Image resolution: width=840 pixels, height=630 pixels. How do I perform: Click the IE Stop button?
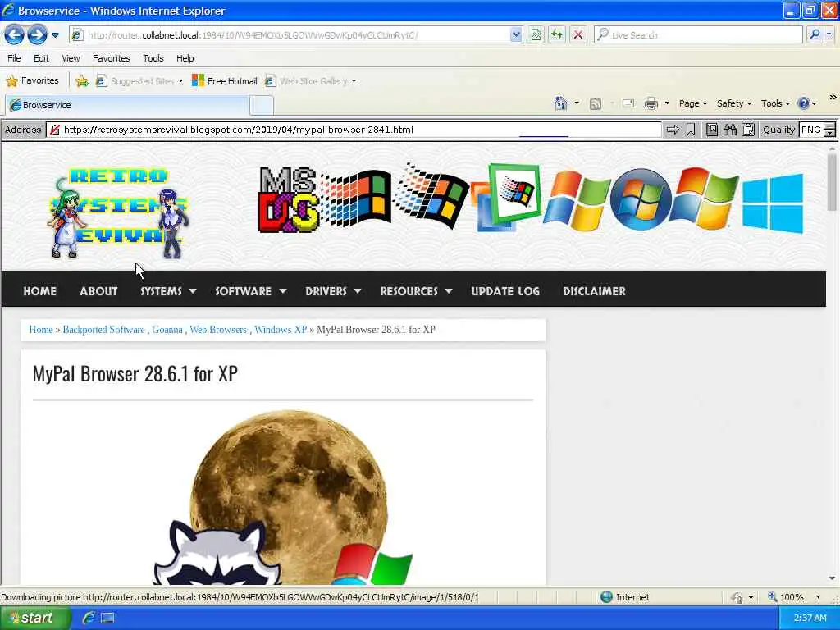[578, 34]
